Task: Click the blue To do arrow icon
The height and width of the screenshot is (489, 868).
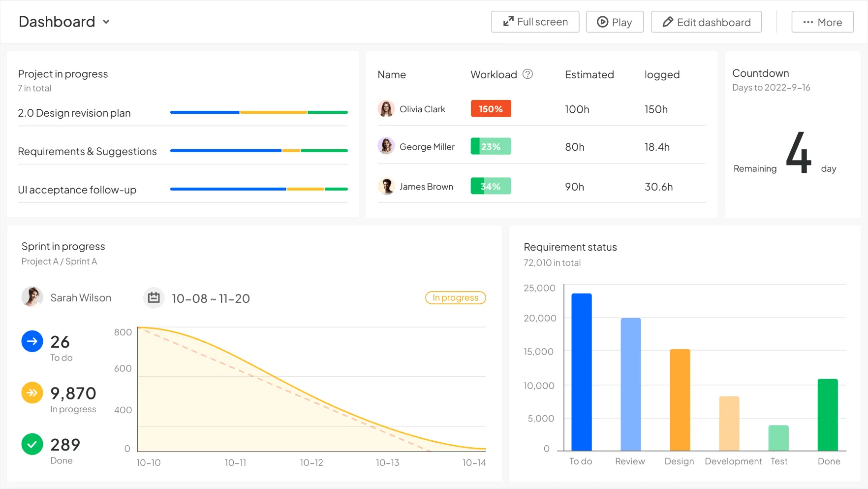Action: (x=32, y=341)
